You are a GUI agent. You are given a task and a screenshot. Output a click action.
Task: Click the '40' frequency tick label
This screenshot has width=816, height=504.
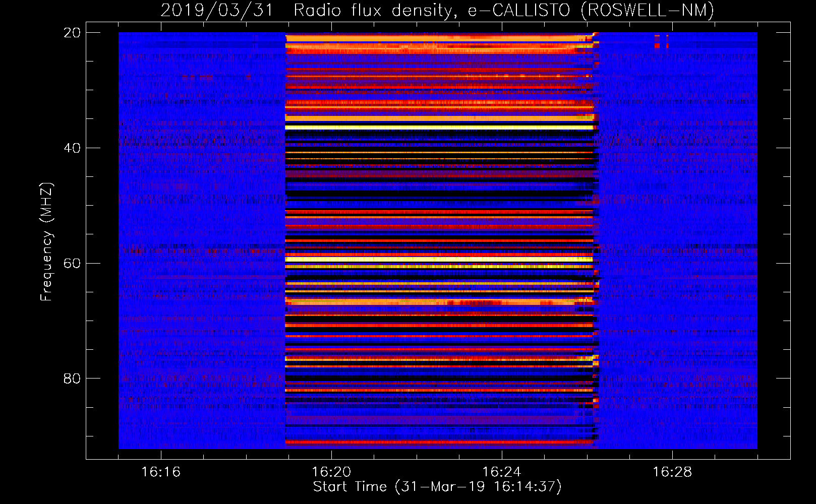(x=72, y=148)
